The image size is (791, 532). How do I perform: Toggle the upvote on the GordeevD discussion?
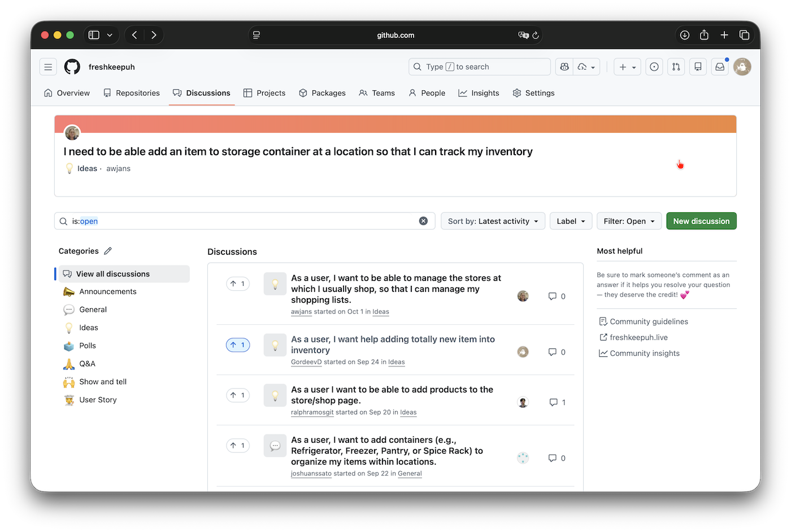tap(238, 345)
